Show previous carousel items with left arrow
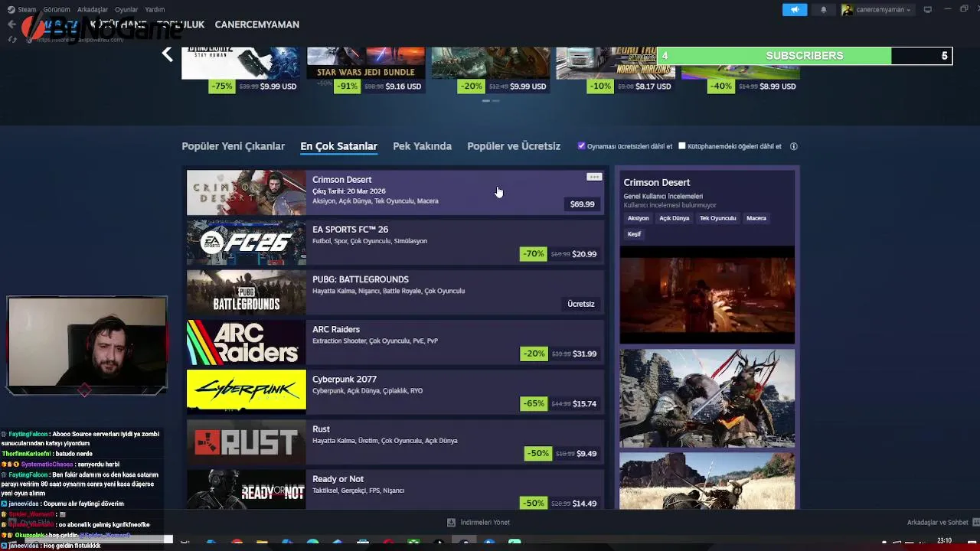980x551 pixels. tap(167, 54)
